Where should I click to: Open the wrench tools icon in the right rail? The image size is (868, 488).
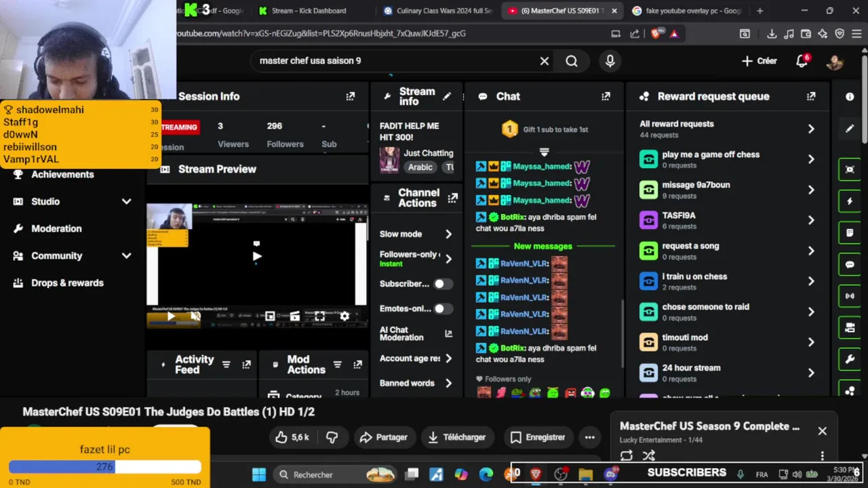tap(850, 359)
